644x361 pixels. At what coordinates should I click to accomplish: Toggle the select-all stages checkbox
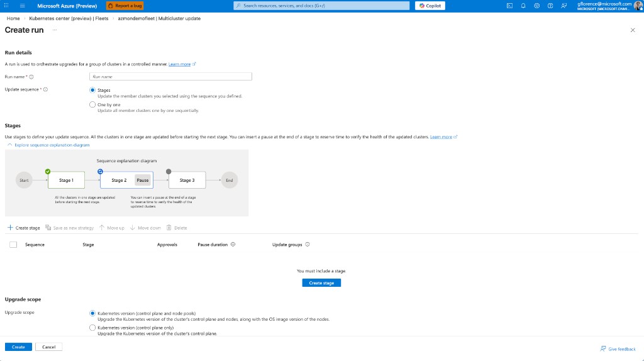click(13, 245)
